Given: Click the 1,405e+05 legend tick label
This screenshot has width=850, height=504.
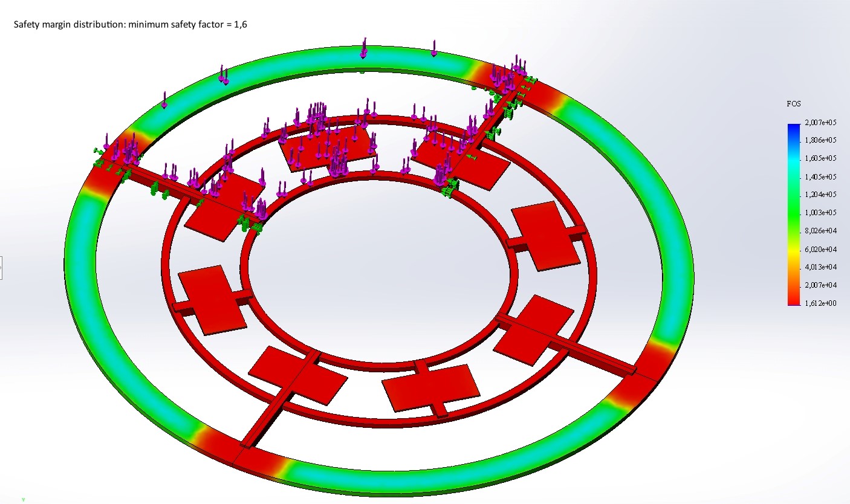Looking at the screenshot, I should (819, 176).
